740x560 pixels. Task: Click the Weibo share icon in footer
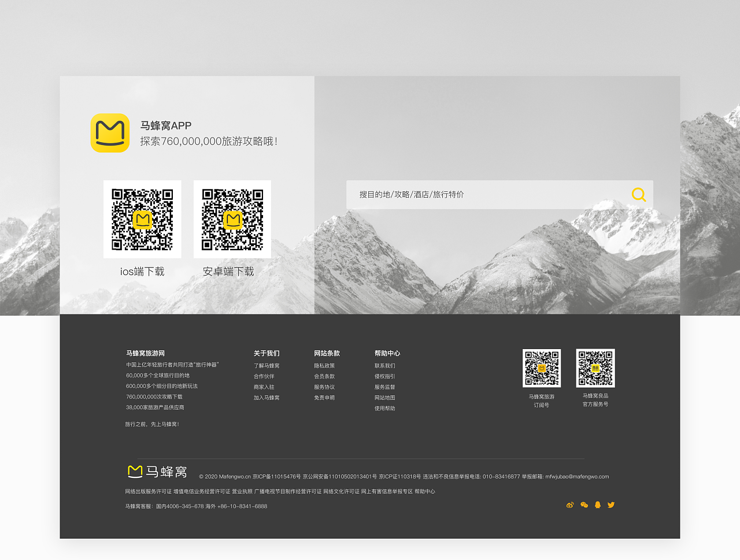(570, 505)
